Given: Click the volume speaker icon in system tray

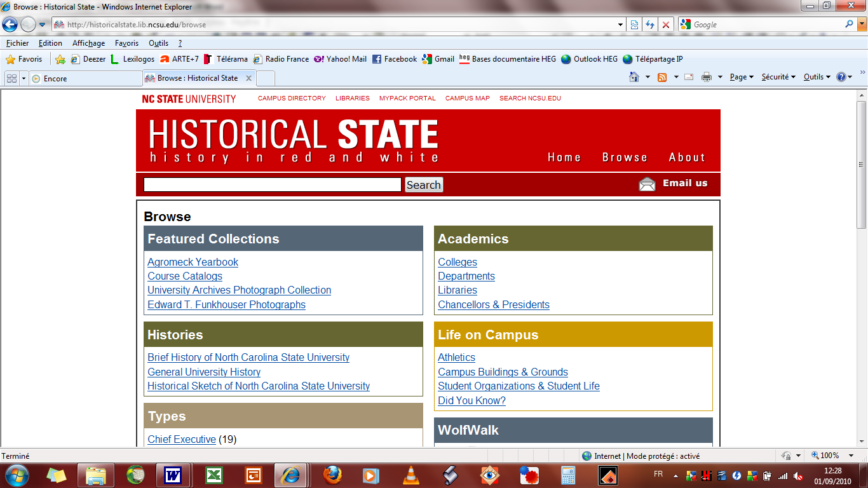Looking at the screenshot, I should tap(797, 475).
